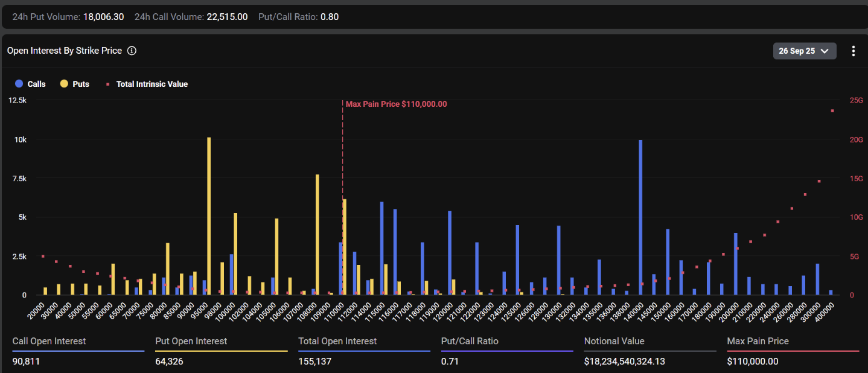The height and width of the screenshot is (373, 868).
Task: Click the yellow put bar at 108000 strike
Action: (x=318, y=234)
